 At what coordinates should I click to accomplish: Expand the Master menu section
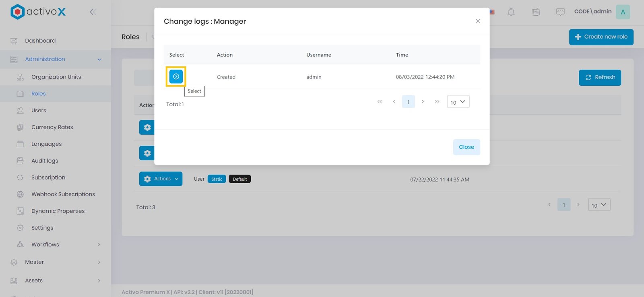pyautogui.click(x=99, y=262)
